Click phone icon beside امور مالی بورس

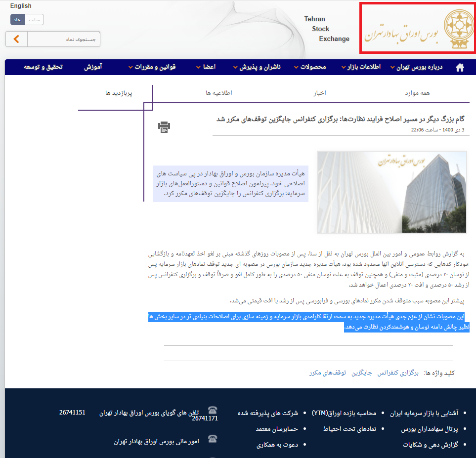point(213,439)
